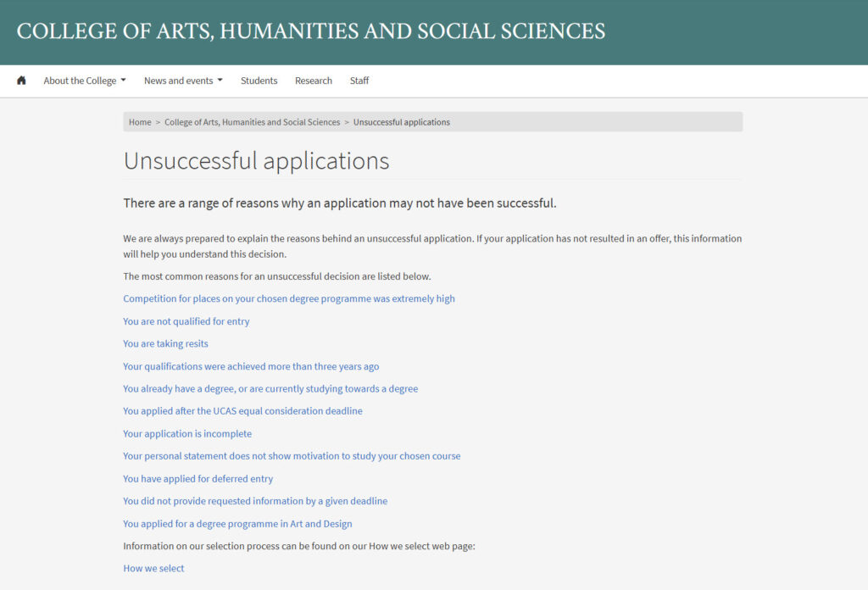Open College of Arts breadcrumb link
The height and width of the screenshot is (590, 868).
click(x=252, y=121)
